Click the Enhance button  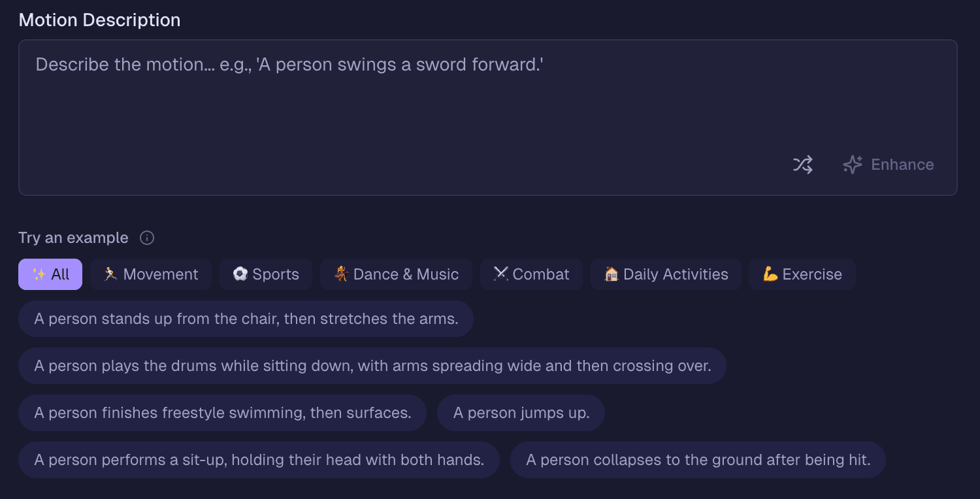(x=888, y=165)
